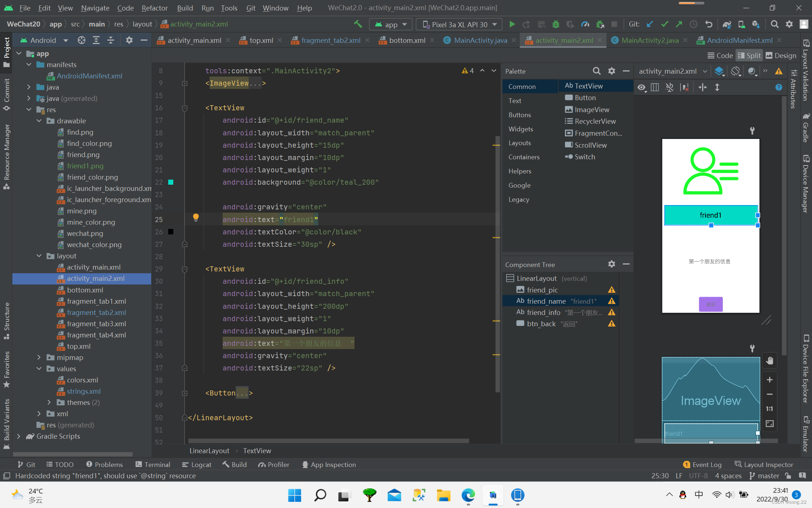This screenshot has width=812, height=508.
Task: Click teal_200 color swatch in gutter
Action: (x=171, y=182)
